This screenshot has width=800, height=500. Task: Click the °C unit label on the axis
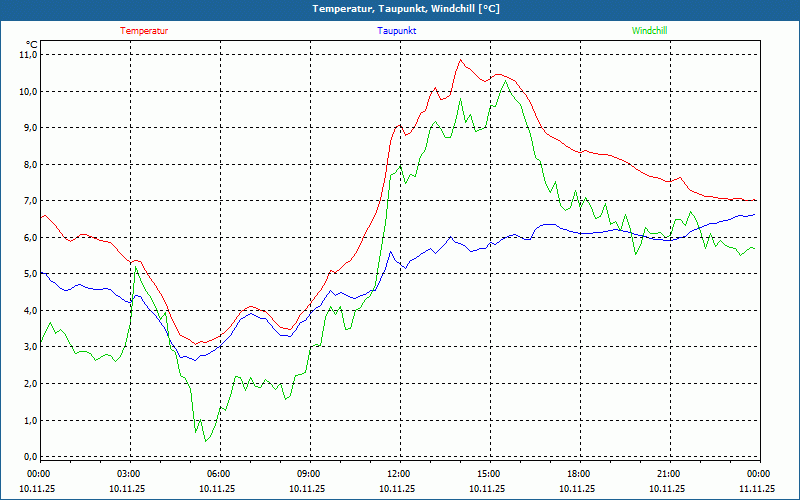[x=31, y=44]
